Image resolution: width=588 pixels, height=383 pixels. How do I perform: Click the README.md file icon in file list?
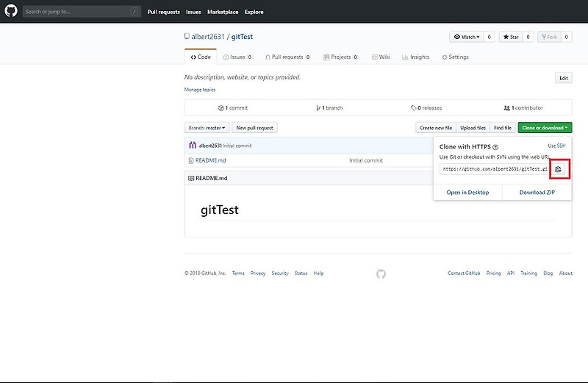coord(191,160)
